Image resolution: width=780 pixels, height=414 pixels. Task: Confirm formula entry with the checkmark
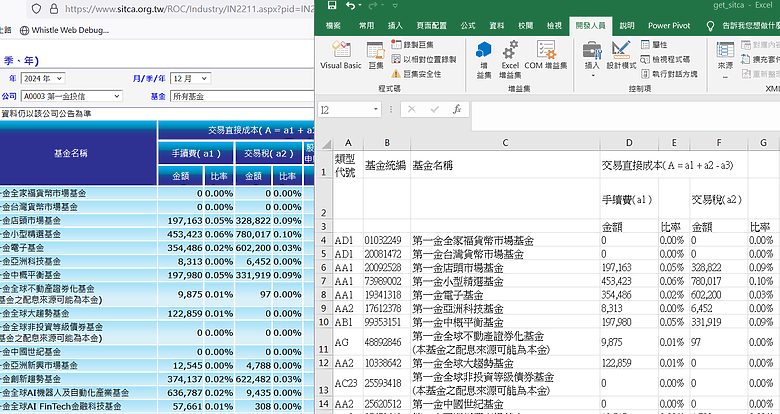434,109
